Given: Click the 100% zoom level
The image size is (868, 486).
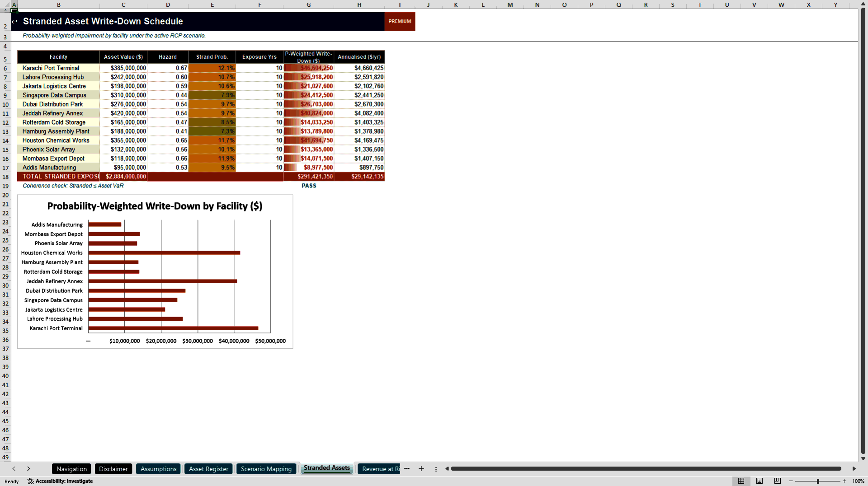Looking at the screenshot, I should click(x=858, y=481).
